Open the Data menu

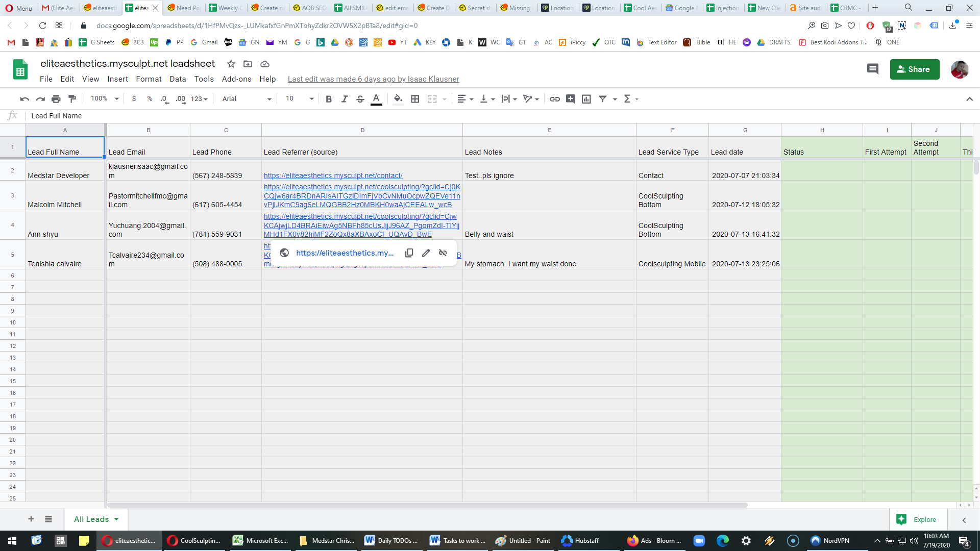(x=178, y=79)
